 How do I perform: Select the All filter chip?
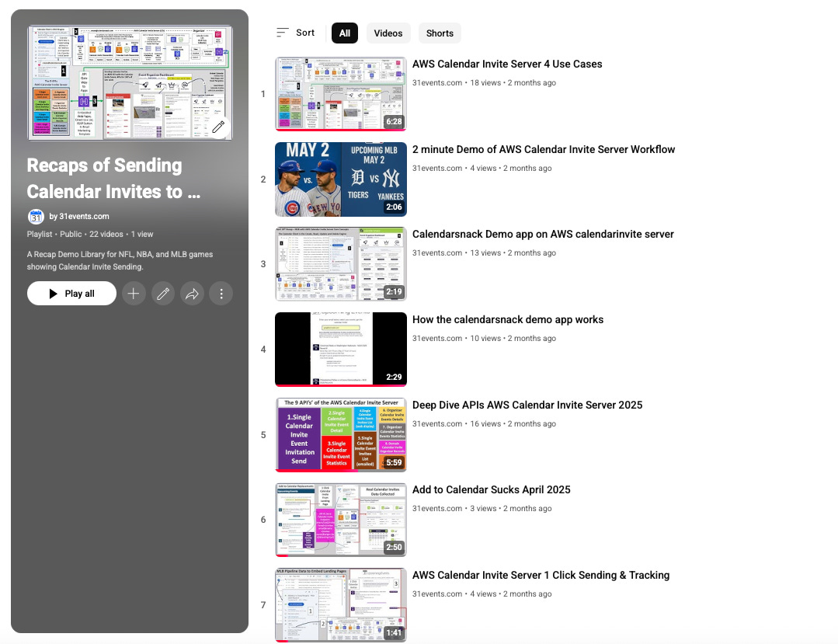tap(345, 33)
